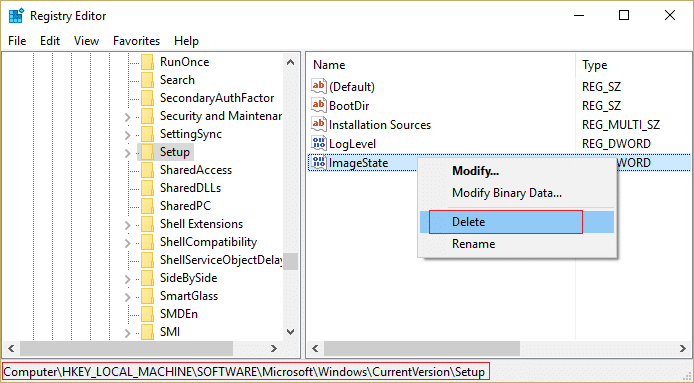The width and height of the screenshot is (694, 383).
Task: Open the Help menu
Action: click(x=186, y=41)
